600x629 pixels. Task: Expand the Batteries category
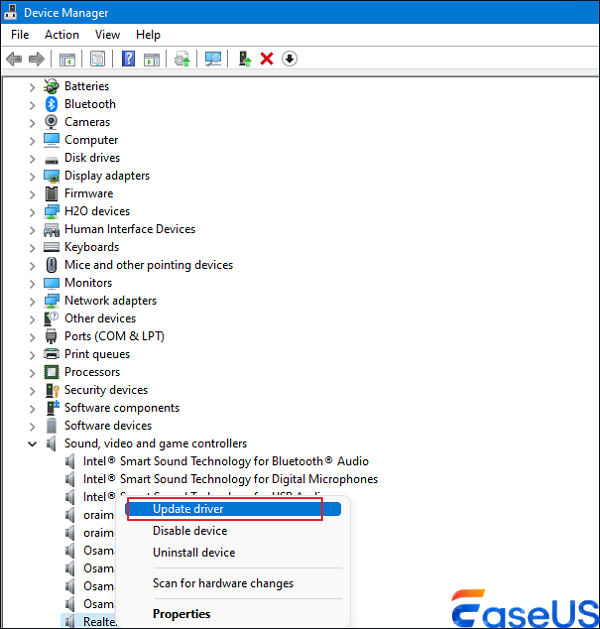pos(32,87)
